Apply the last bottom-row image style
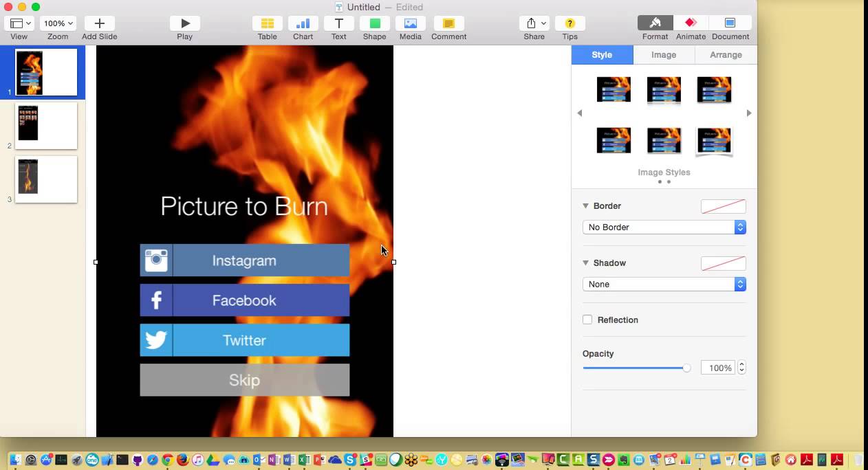Viewport: 868px width, 470px height. tap(714, 141)
